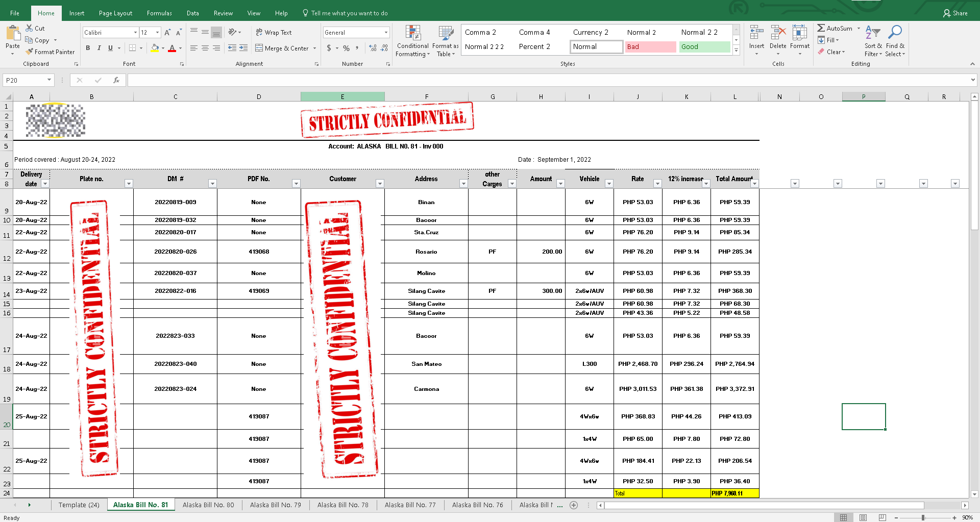Open the Font name dropdown

click(135, 32)
